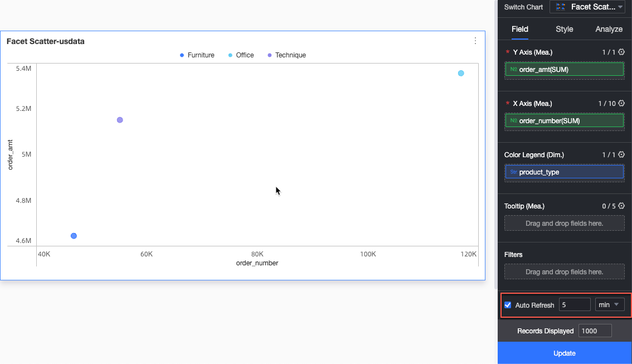
Task: Toggle Technique color dot in legend
Action: 270,55
